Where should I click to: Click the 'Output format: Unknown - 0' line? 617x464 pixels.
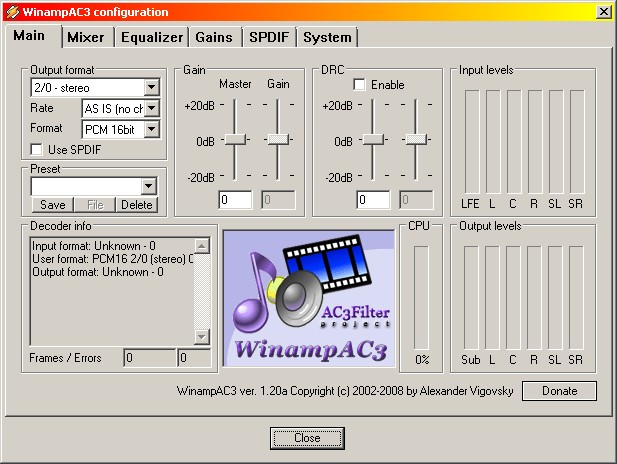[98, 272]
